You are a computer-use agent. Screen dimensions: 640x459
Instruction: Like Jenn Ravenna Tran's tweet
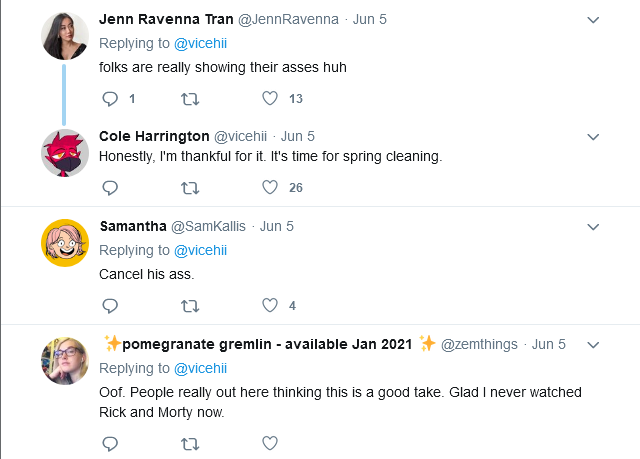pyautogui.click(x=270, y=98)
